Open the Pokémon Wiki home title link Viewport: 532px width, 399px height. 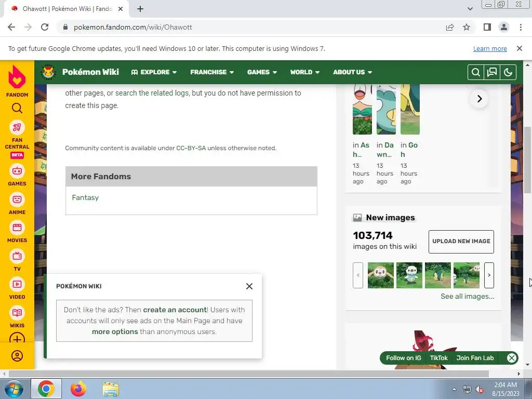click(x=90, y=72)
